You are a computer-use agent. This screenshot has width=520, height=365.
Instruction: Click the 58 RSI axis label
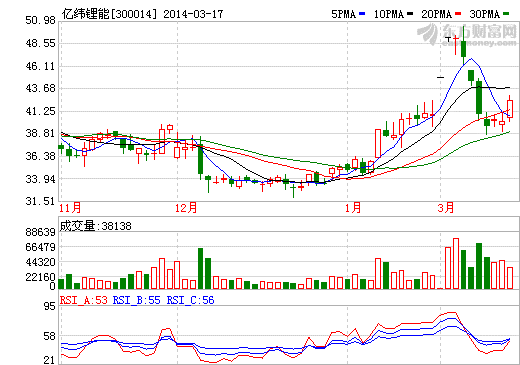pyautogui.click(x=50, y=336)
